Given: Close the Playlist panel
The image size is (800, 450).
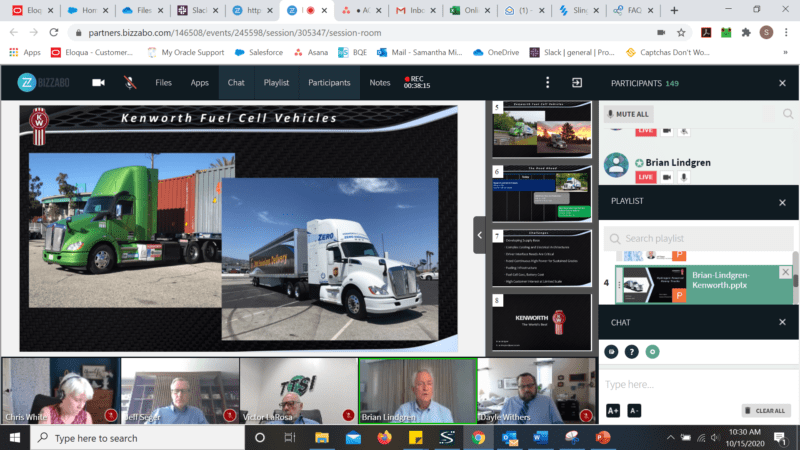Looking at the screenshot, I should pos(782,203).
